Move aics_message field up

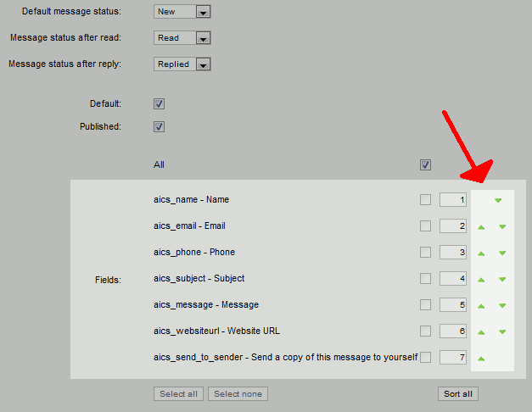pyautogui.click(x=481, y=306)
